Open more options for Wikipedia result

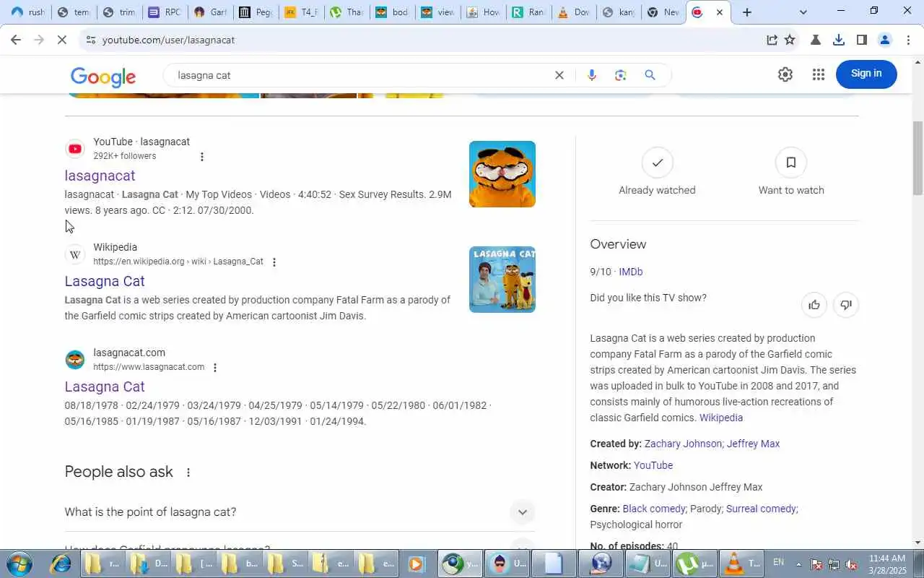tap(274, 262)
